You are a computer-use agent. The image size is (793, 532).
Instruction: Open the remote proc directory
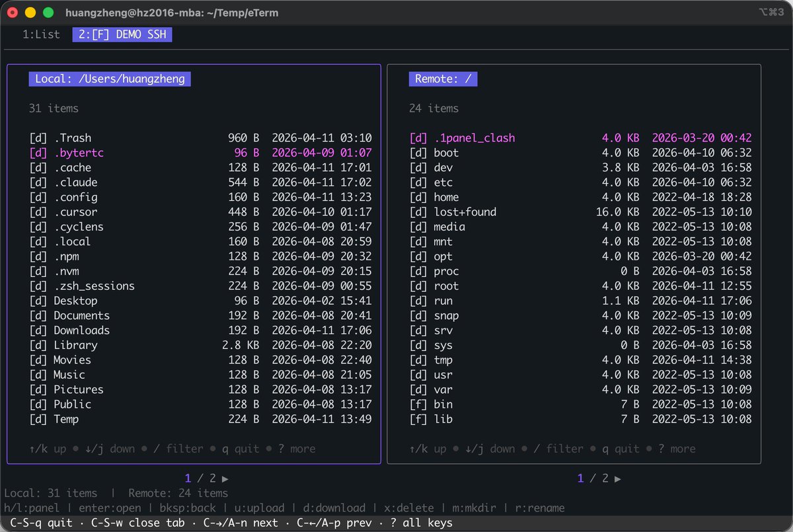pos(580,271)
